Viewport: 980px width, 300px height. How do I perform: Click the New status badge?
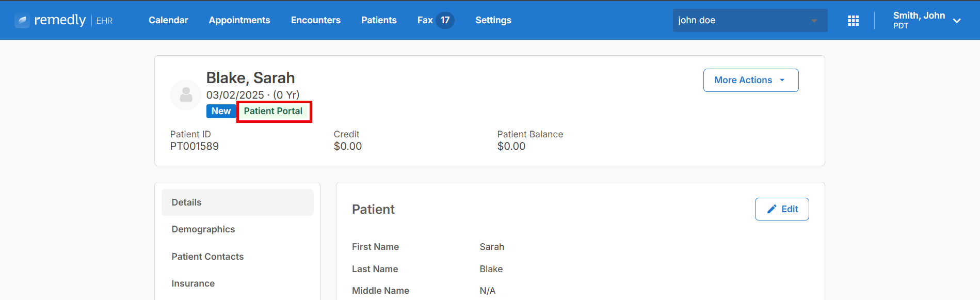(x=221, y=111)
